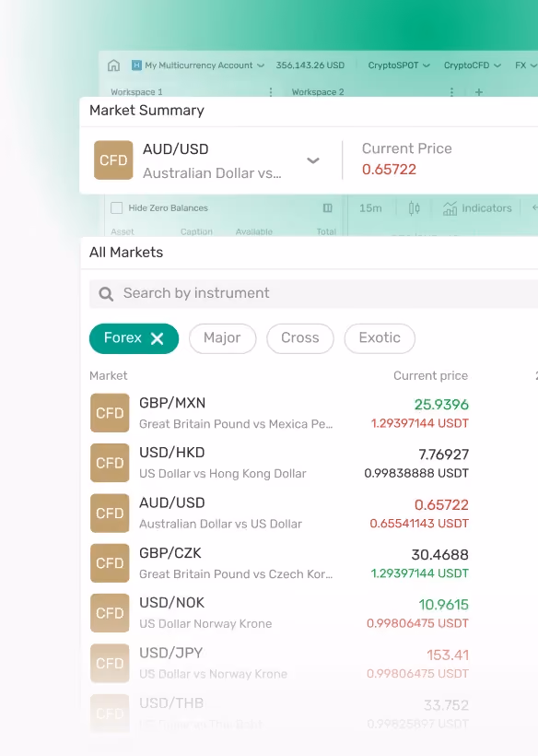Viewport: 538px width, 756px height.
Task: Go to the home icon
Action: 113,65
